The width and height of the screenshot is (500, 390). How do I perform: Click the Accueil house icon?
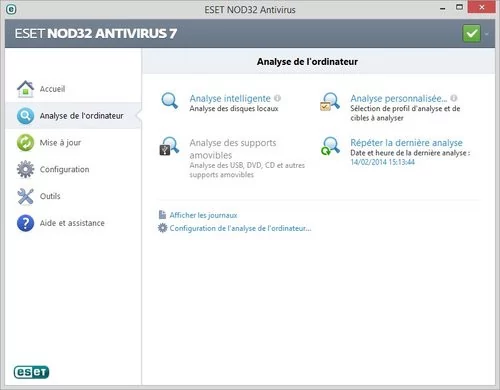pyautogui.click(x=25, y=89)
